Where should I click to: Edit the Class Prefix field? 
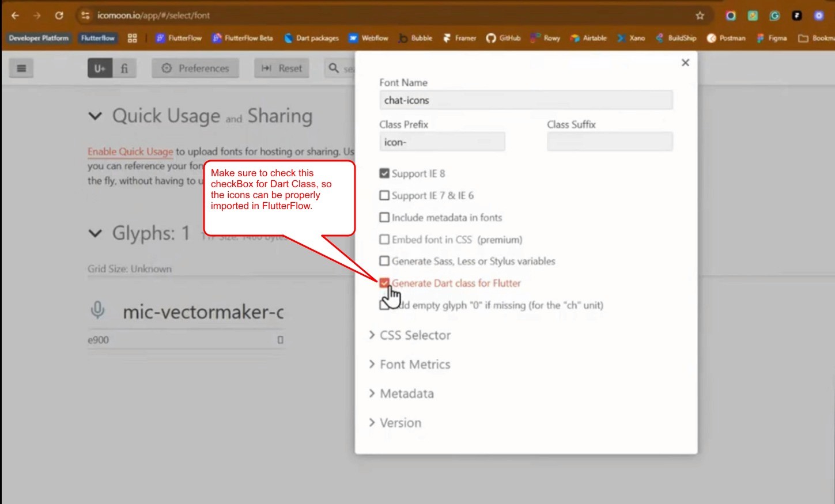coord(442,142)
